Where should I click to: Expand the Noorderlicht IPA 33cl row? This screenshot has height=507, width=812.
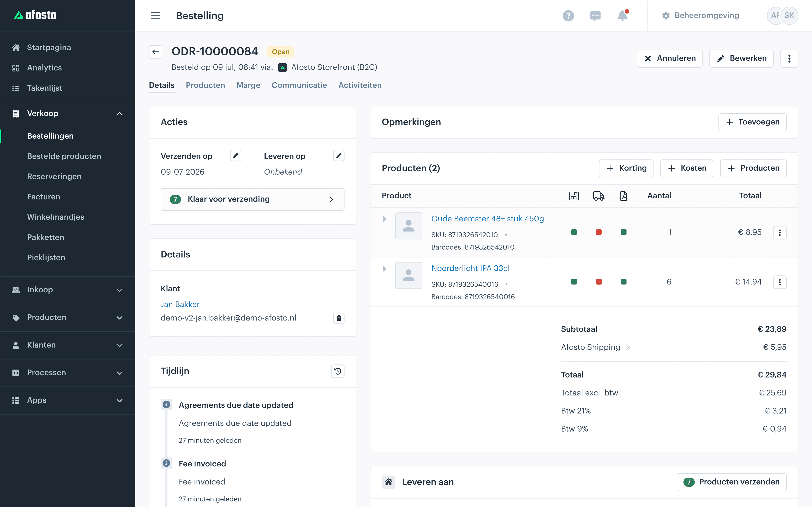point(384,268)
